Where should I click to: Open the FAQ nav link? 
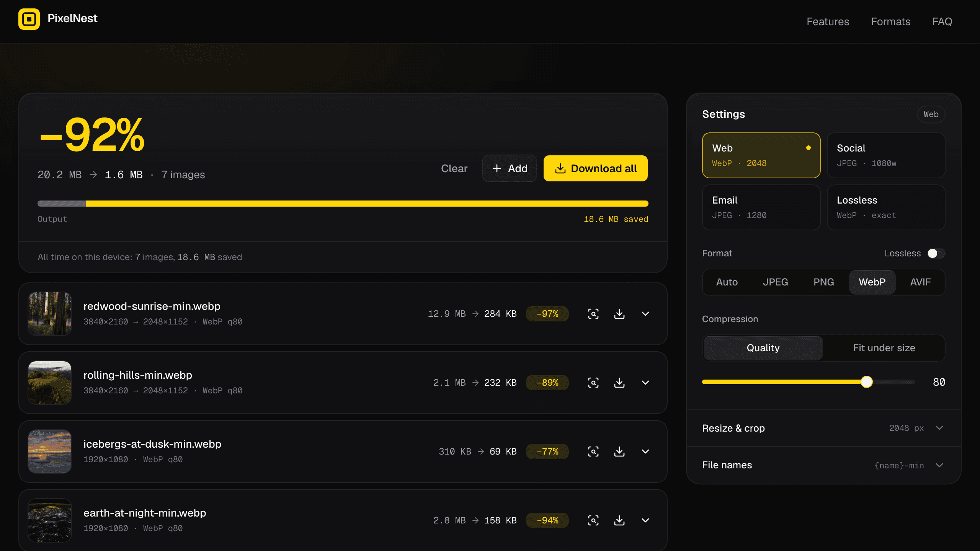click(x=942, y=22)
